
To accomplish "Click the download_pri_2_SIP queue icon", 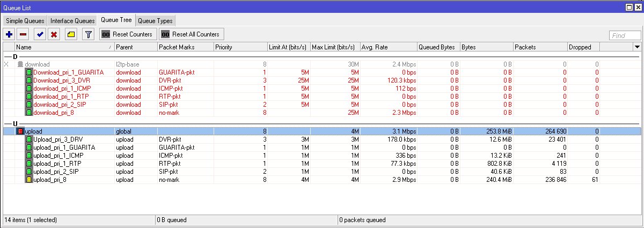I will click(29, 105).
